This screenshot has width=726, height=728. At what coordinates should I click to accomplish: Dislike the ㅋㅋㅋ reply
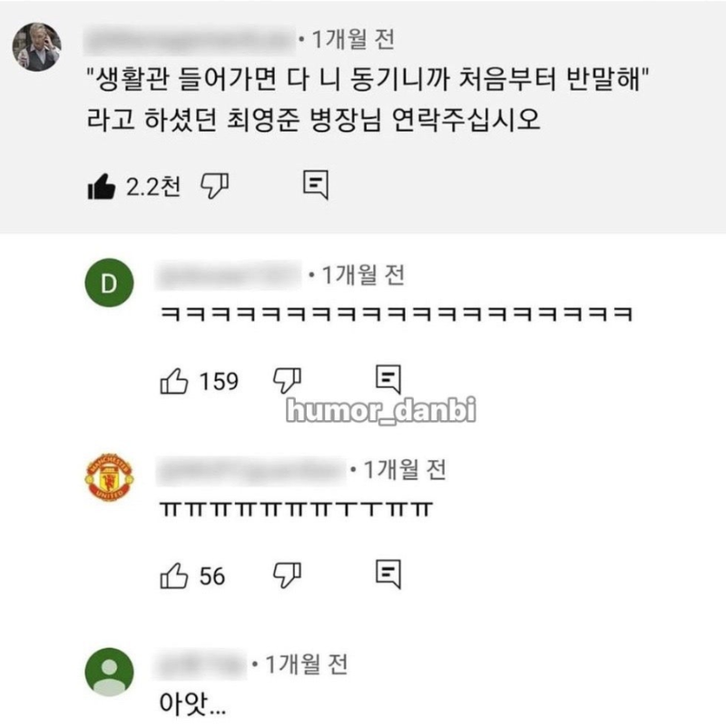288,380
